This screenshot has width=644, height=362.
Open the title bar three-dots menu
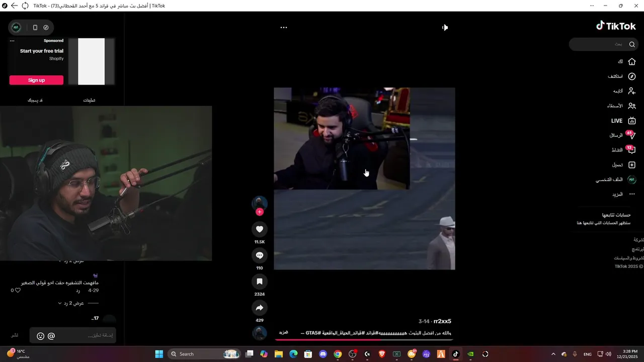591,6
